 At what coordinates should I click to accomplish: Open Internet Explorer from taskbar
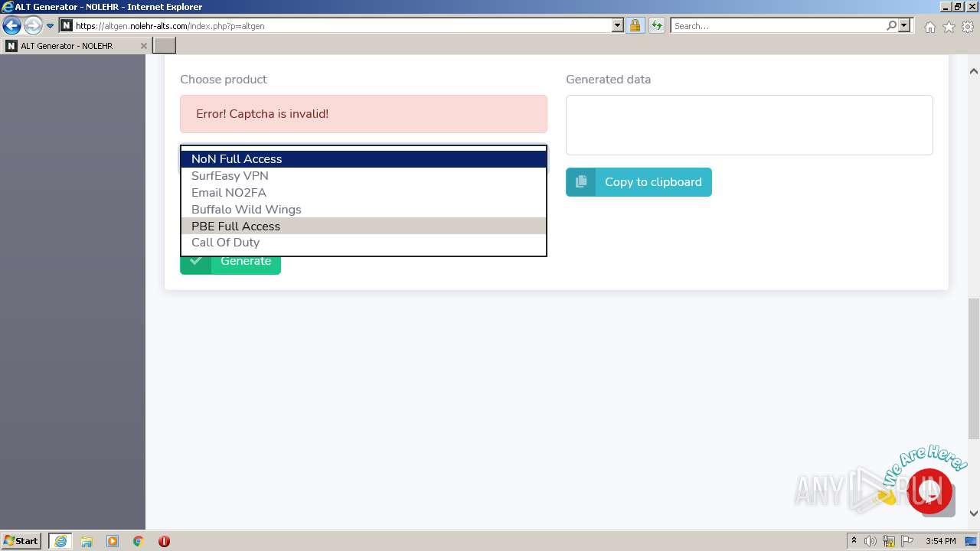pos(60,541)
